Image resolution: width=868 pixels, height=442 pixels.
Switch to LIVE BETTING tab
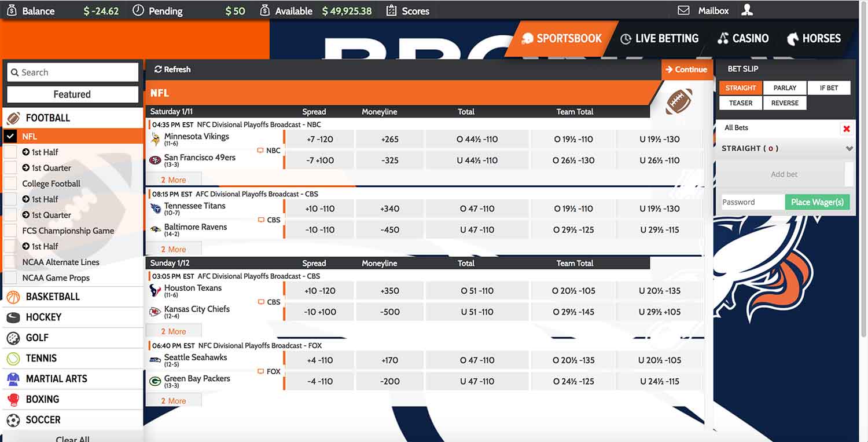659,39
